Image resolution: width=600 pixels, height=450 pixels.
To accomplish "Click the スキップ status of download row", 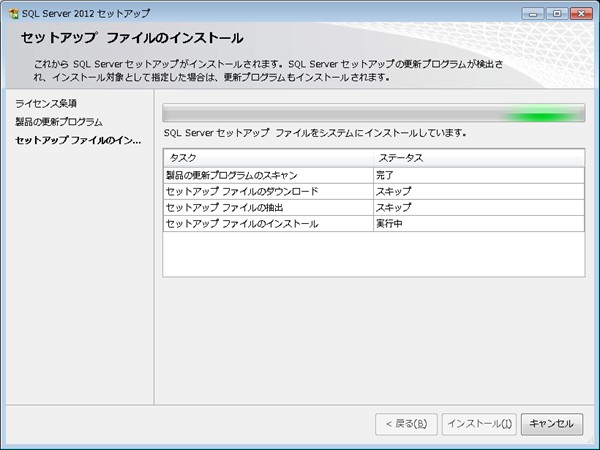I will 479,191.
